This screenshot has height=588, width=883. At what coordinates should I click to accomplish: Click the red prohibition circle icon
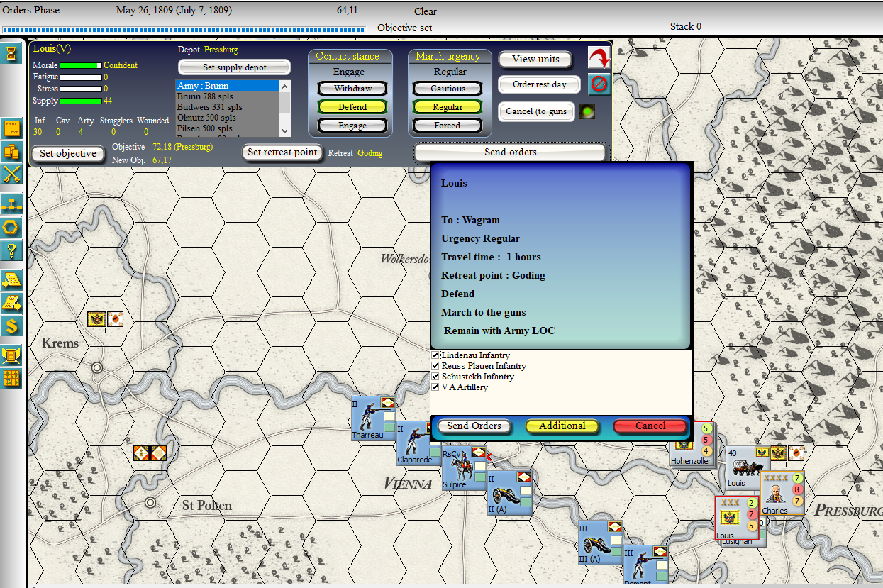599,84
